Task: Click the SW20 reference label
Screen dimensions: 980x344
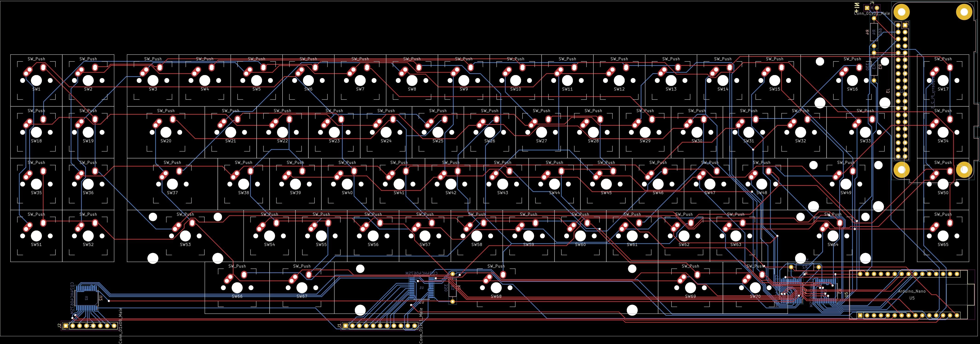Action: 166,141
